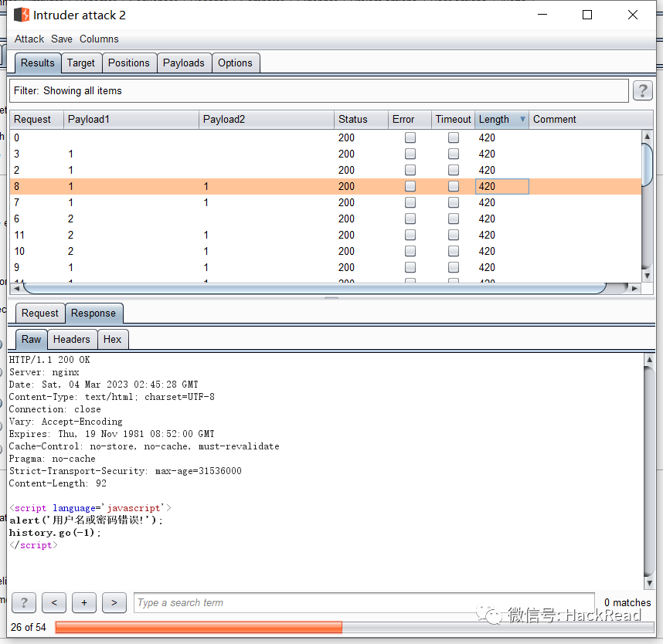Switch to the Request message tab

point(40,314)
